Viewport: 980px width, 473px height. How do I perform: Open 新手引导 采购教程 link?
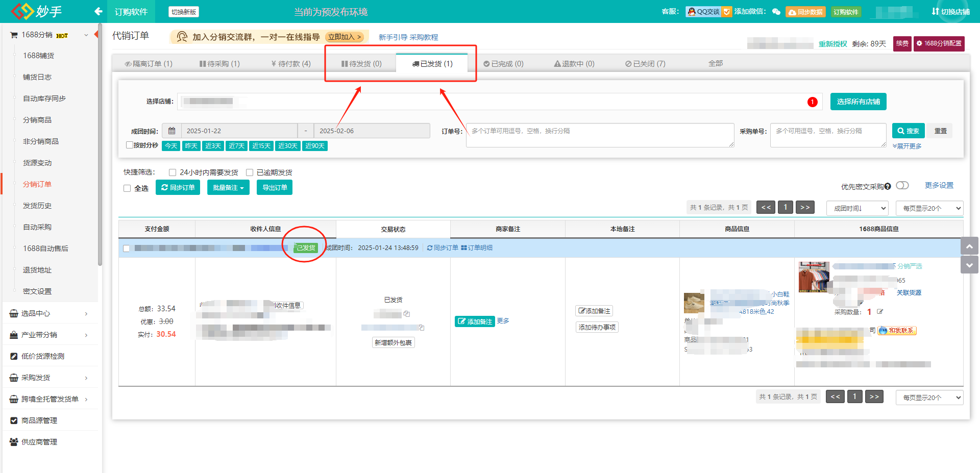point(408,37)
